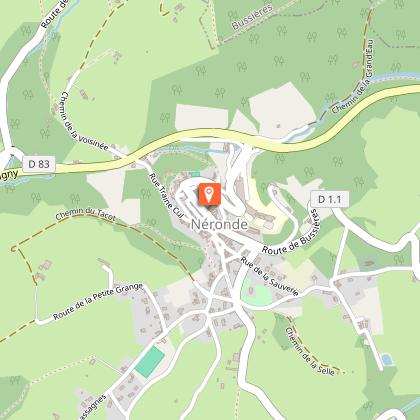Click the partial Cassagnes road label
The image size is (420, 420).
92,407
